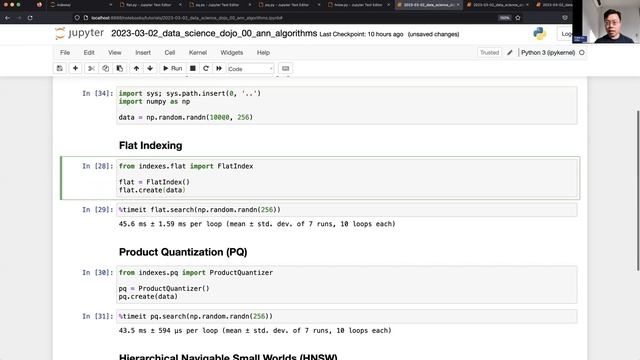Click the ProductQuantizer import code cell
The width and height of the screenshot is (640, 360).
(347, 284)
